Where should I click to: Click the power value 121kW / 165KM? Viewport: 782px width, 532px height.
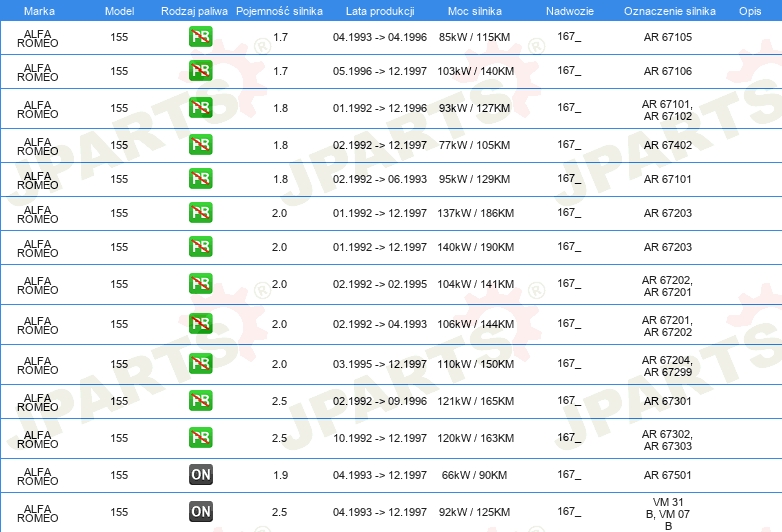pos(475,401)
